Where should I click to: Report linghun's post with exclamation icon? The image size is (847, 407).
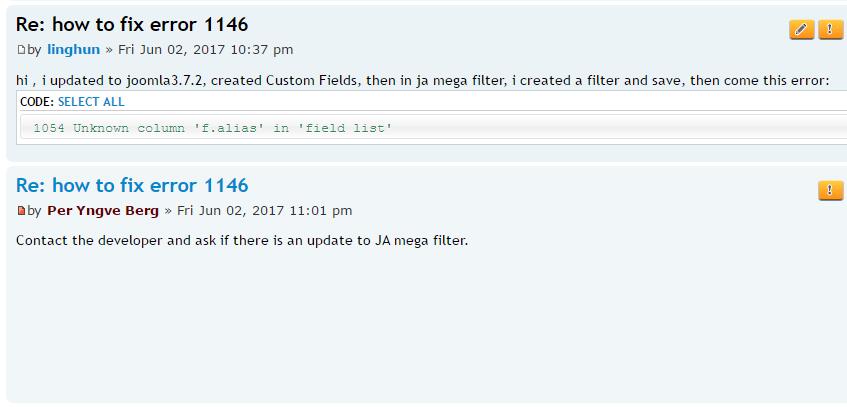pyautogui.click(x=831, y=29)
